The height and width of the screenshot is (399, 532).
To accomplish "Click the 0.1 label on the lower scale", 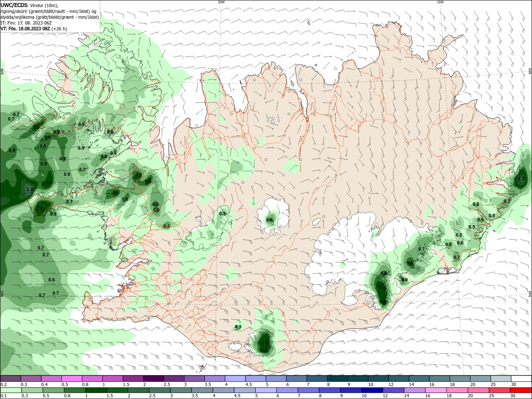I will (x=3, y=396).
